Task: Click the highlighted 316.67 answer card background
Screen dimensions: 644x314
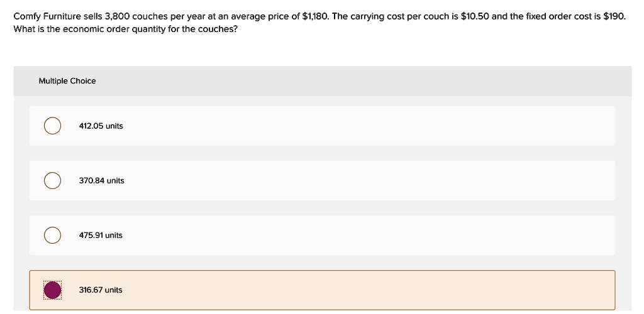Action: [322, 290]
